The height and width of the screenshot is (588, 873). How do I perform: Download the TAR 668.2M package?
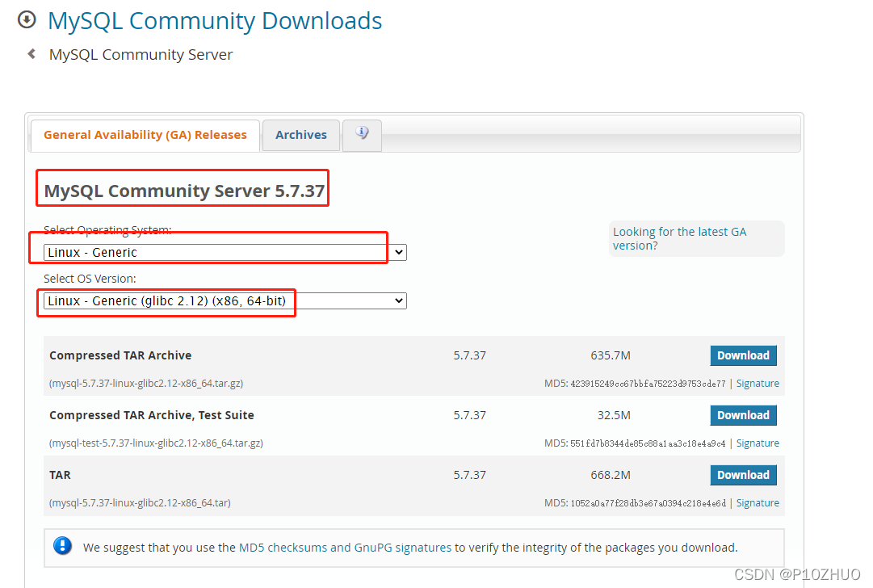[743, 475]
